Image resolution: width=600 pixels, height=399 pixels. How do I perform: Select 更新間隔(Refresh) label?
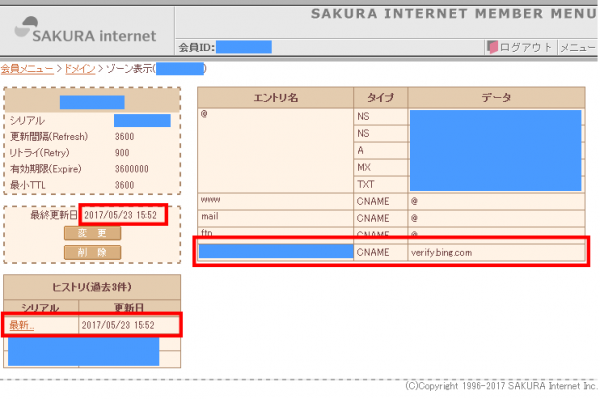pyautogui.click(x=49, y=137)
